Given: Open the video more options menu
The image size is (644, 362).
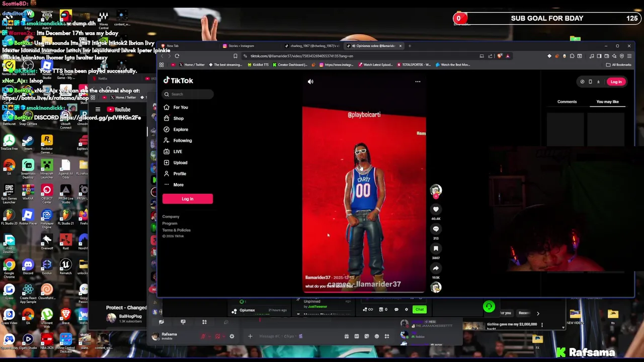Looking at the screenshot, I should pos(418,81).
